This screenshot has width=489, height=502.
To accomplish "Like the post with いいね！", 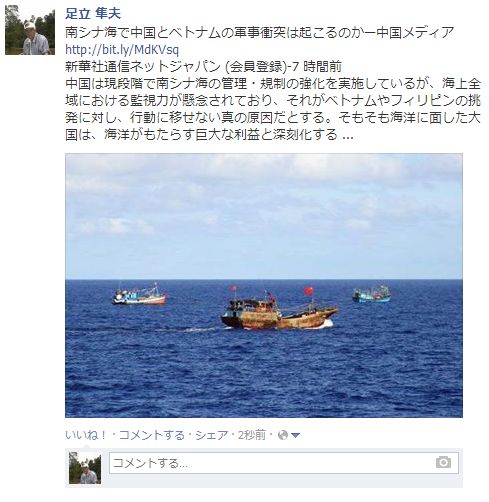I will coord(86,435).
